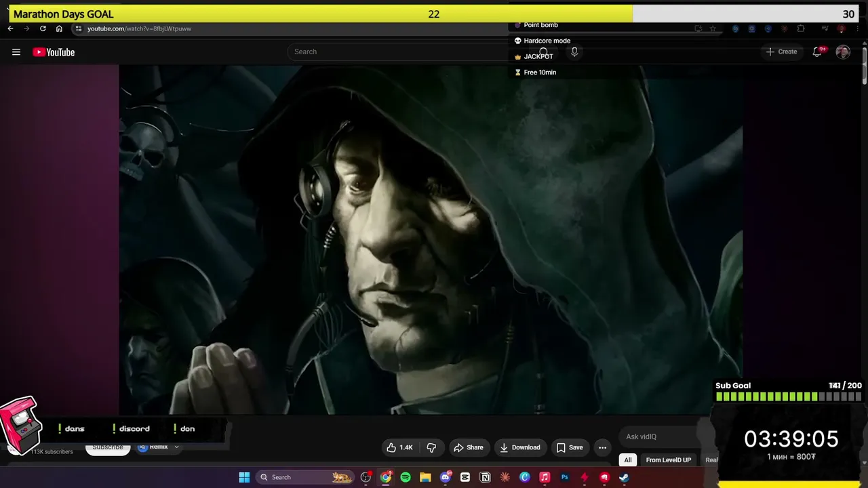The width and height of the screenshot is (868, 488).
Task: Open Steam from the taskbar
Action: (624, 477)
